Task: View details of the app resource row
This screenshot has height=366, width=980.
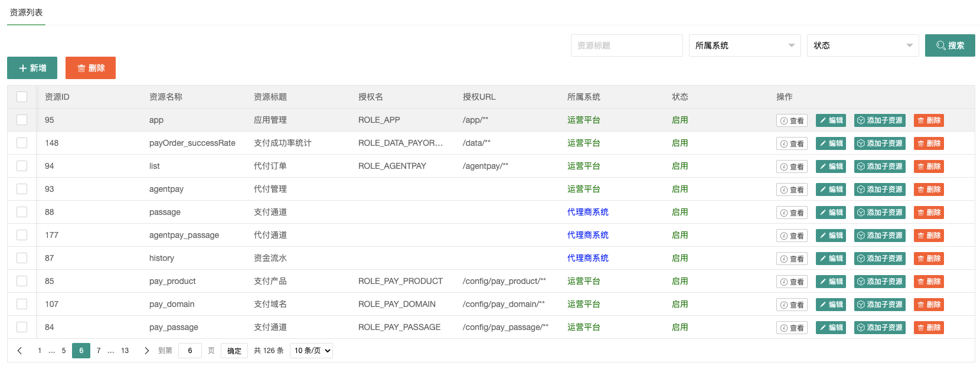Action: (791, 120)
